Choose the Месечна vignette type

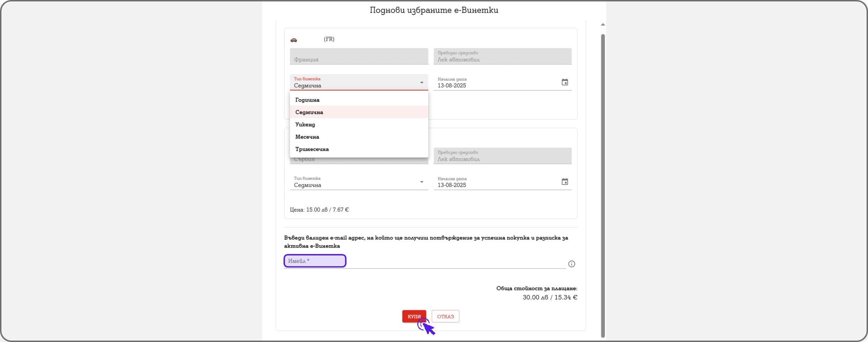click(307, 137)
